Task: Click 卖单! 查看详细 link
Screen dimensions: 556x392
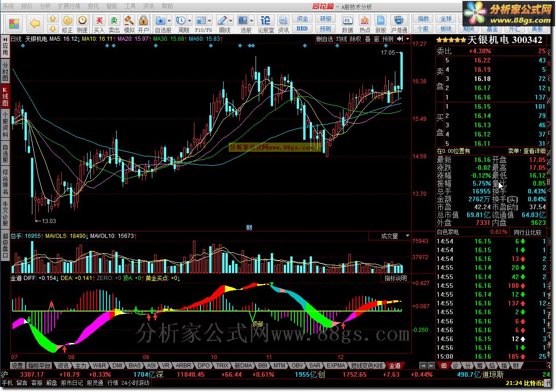Action: (527, 151)
